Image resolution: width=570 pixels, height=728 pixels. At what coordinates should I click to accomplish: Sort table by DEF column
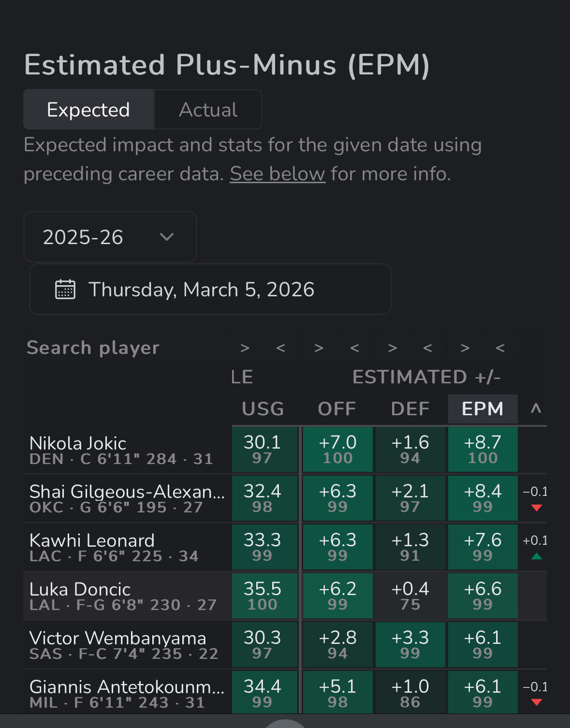point(410,409)
